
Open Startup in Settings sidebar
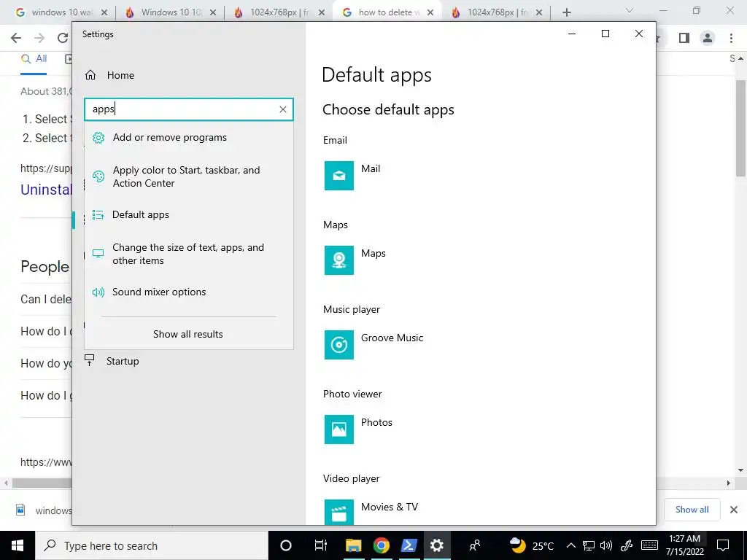click(112, 361)
